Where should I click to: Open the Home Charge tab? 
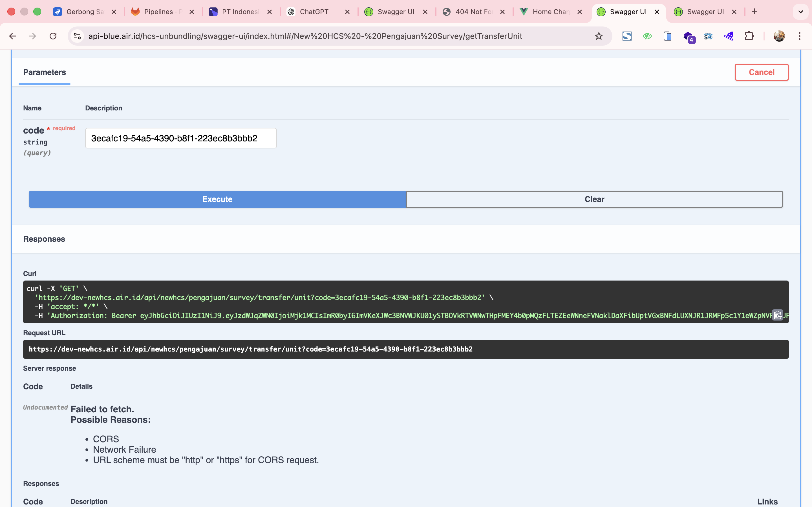point(550,12)
